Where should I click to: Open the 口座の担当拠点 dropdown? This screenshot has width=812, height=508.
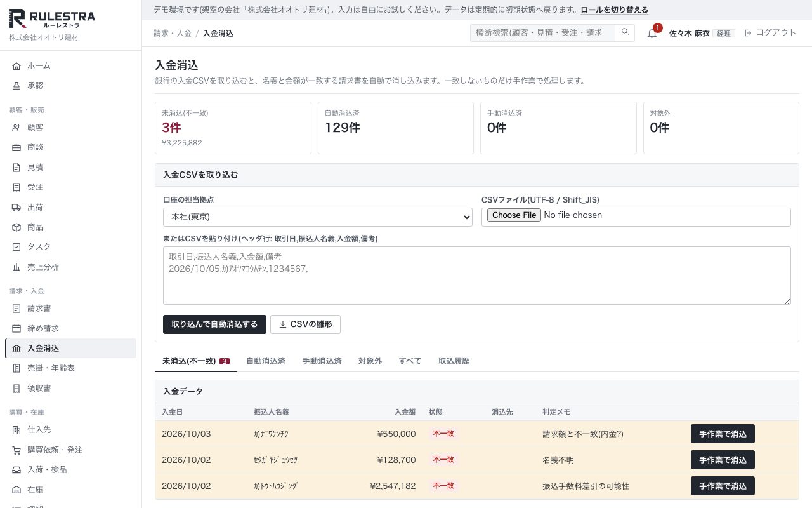[x=318, y=217]
